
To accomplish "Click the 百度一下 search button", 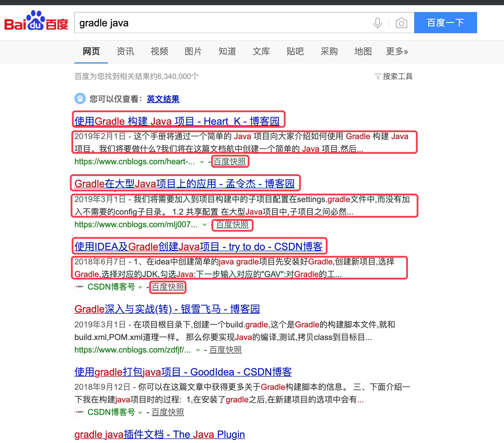I will (x=445, y=23).
